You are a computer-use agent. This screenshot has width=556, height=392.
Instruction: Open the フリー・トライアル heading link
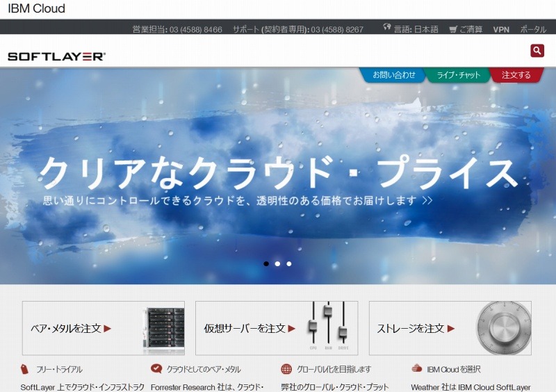click(x=59, y=369)
